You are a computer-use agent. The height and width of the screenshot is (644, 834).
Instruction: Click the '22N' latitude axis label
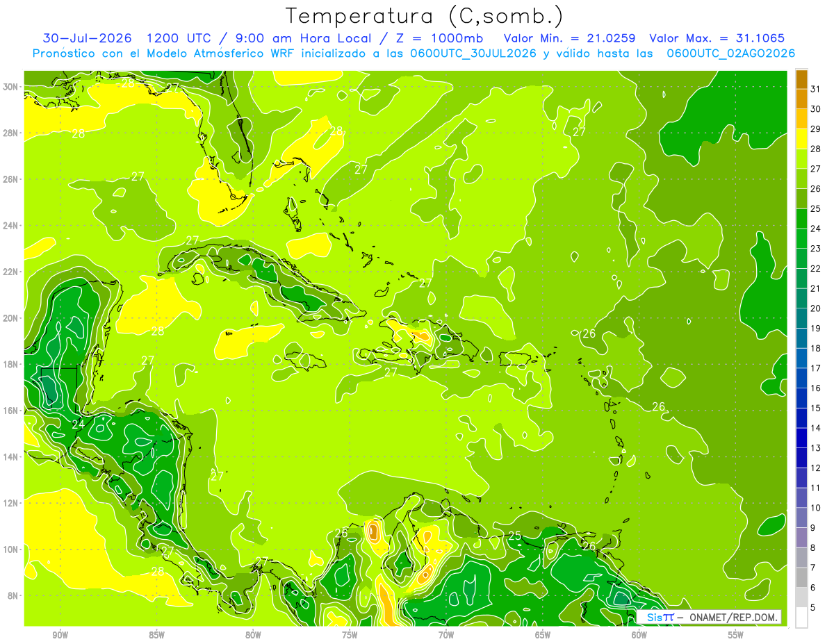click(10, 272)
